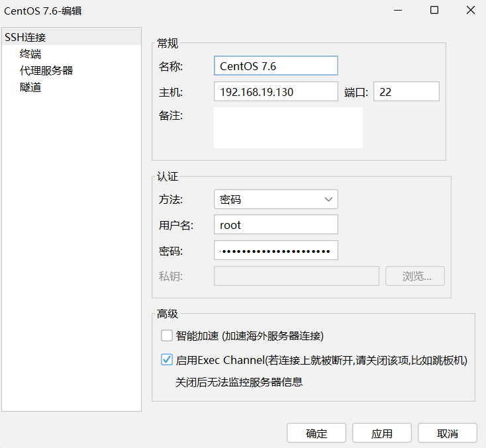The height and width of the screenshot is (448, 486).
Task: Click the 主机 field with 192.168.19.130
Action: (x=276, y=91)
